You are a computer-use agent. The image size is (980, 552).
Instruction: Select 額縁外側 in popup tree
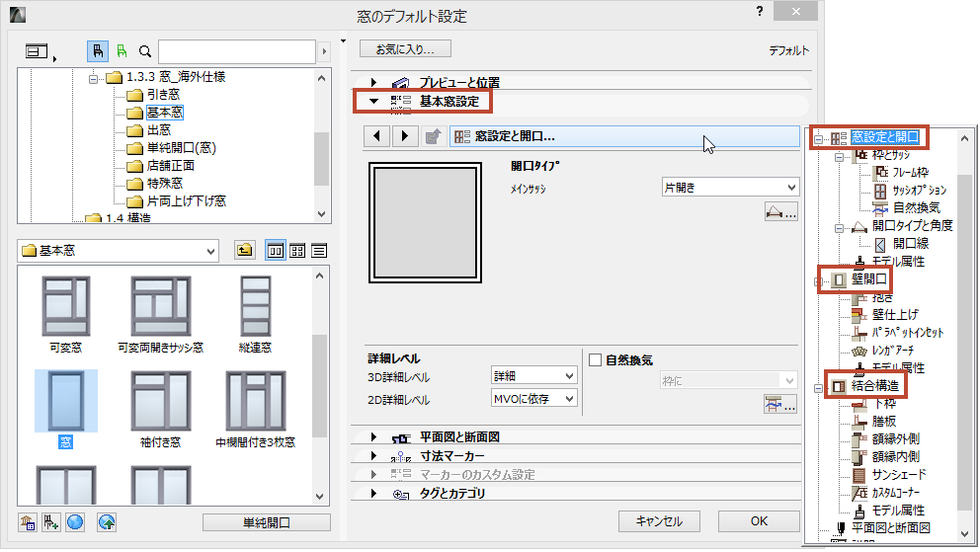[x=896, y=439]
